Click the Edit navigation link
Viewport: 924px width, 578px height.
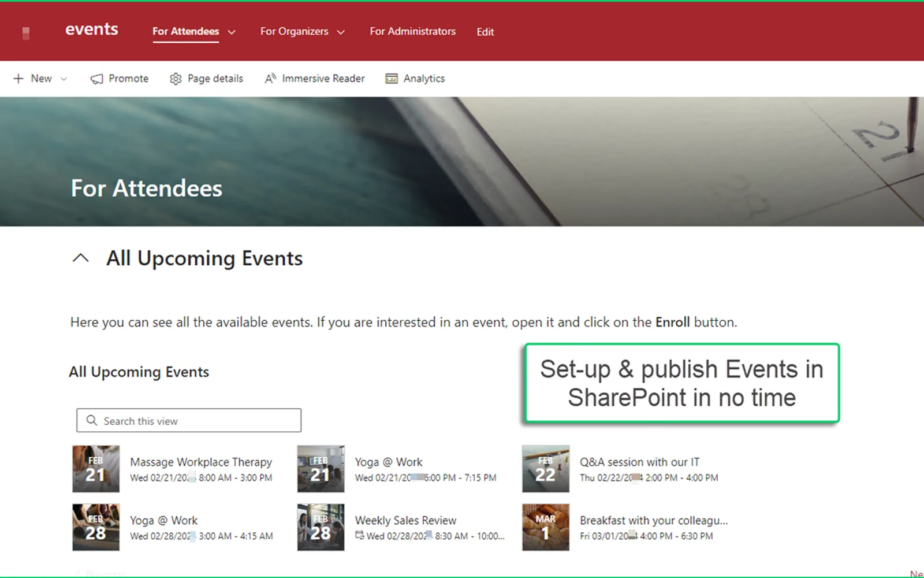click(x=485, y=32)
